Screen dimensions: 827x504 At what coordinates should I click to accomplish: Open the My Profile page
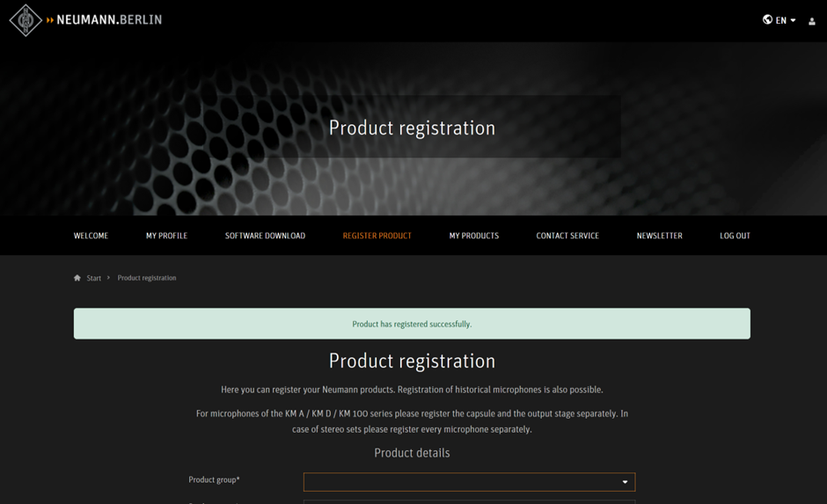coord(166,236)
